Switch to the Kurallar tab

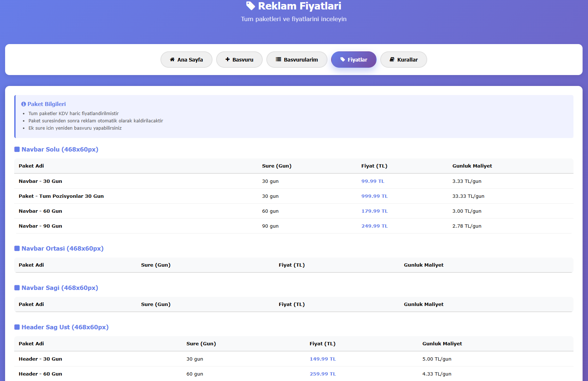point(404,60)
